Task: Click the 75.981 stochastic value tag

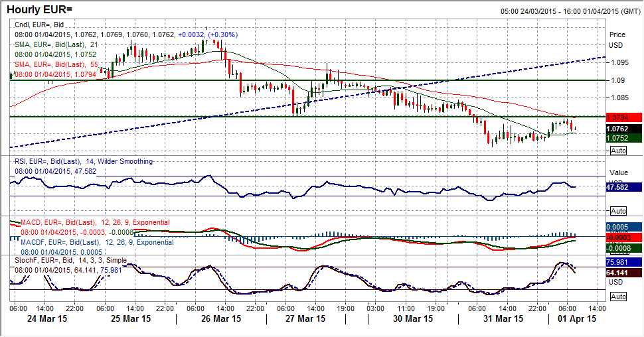Action: [x=624, y=262]
